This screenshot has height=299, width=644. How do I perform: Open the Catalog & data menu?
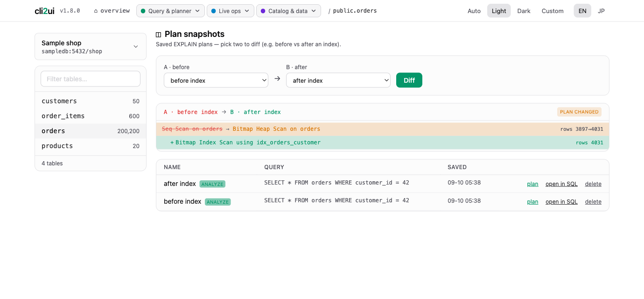288,11
